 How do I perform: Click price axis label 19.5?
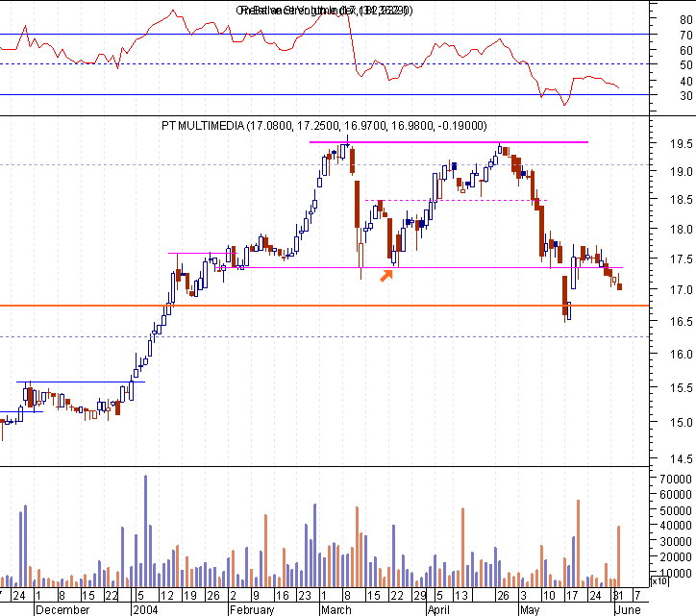click(682, 143)
